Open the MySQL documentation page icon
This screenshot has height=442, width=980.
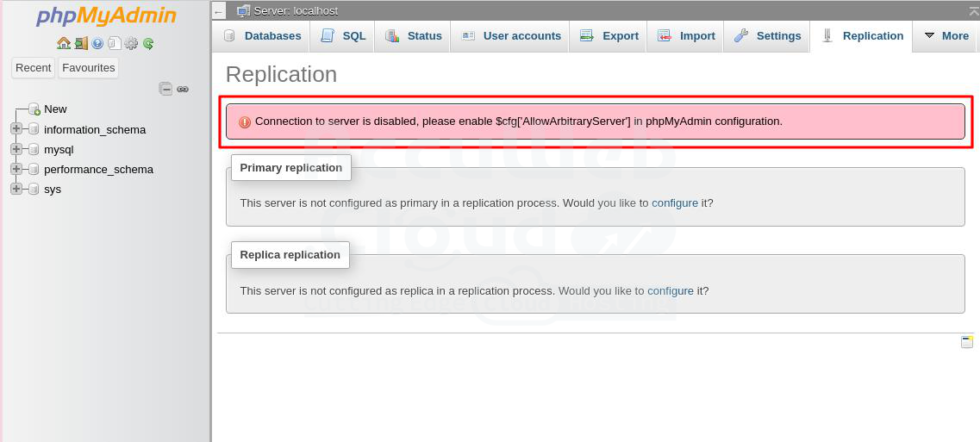[x=114, y=43]
